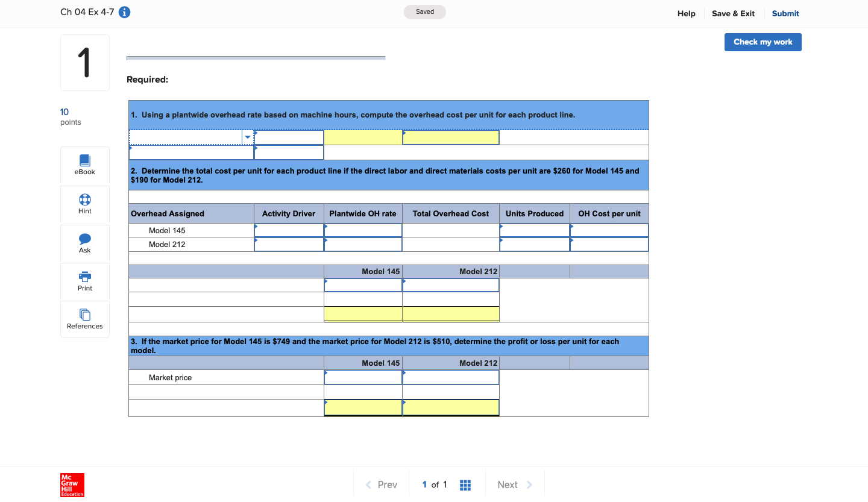Viewport: 868px width, 502px height.
Task: Open the question grid view in pagination
Action: [x=465, y=484]
